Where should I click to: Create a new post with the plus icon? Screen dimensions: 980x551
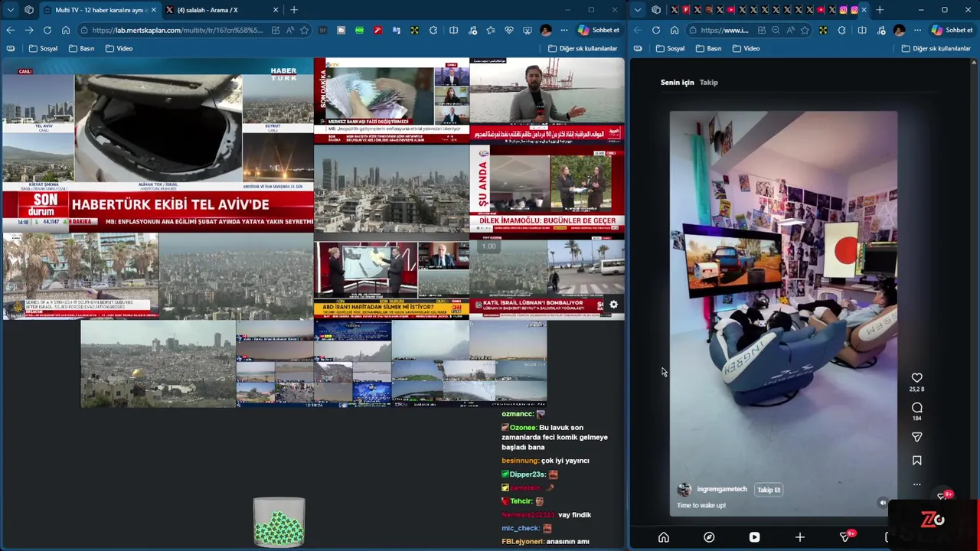pos(799,537)
